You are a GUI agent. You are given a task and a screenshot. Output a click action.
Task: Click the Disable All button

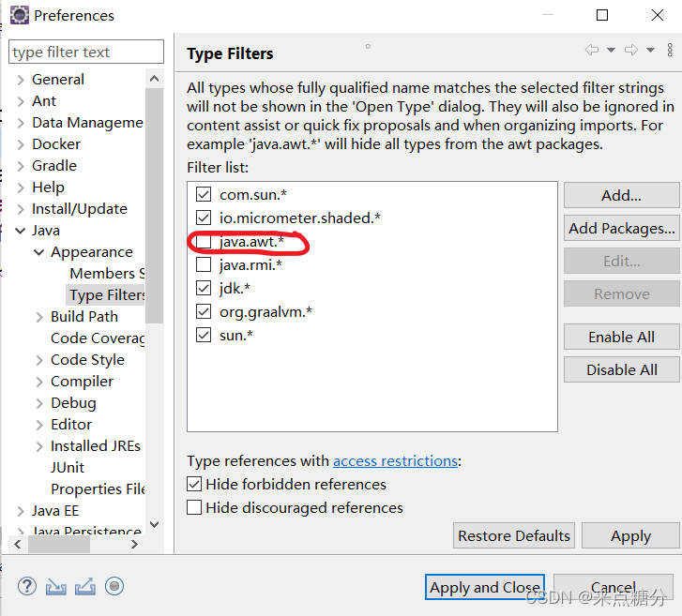pos(621,369)
